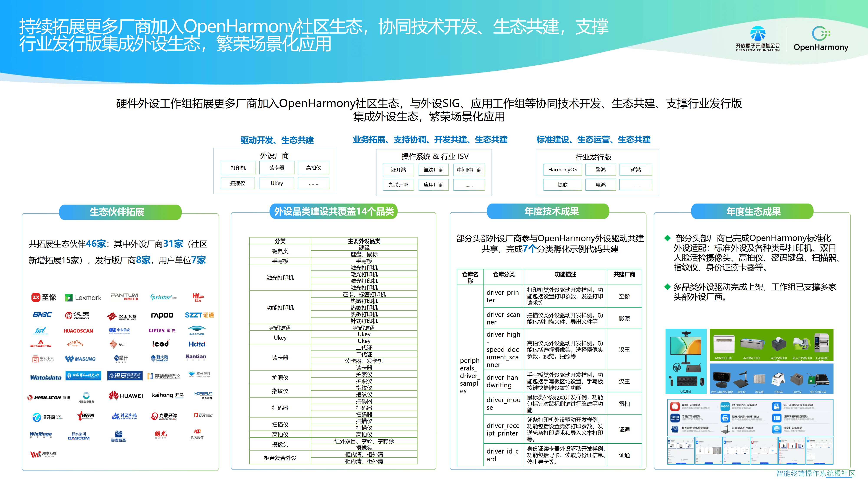Viewport: 868px width, 488px height.
Task: Open the 双目人脸活检摄像 devices image
Action: click(x=771, y=378)
